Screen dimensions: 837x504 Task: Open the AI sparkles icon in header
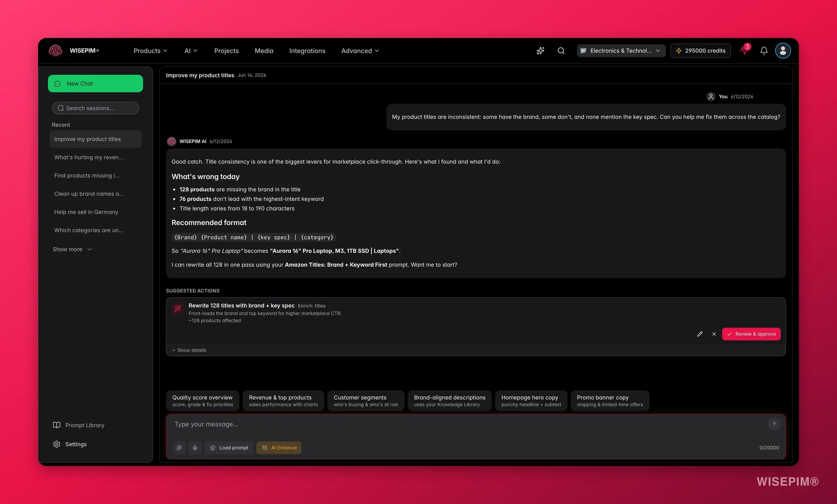(x=541, y=51)
